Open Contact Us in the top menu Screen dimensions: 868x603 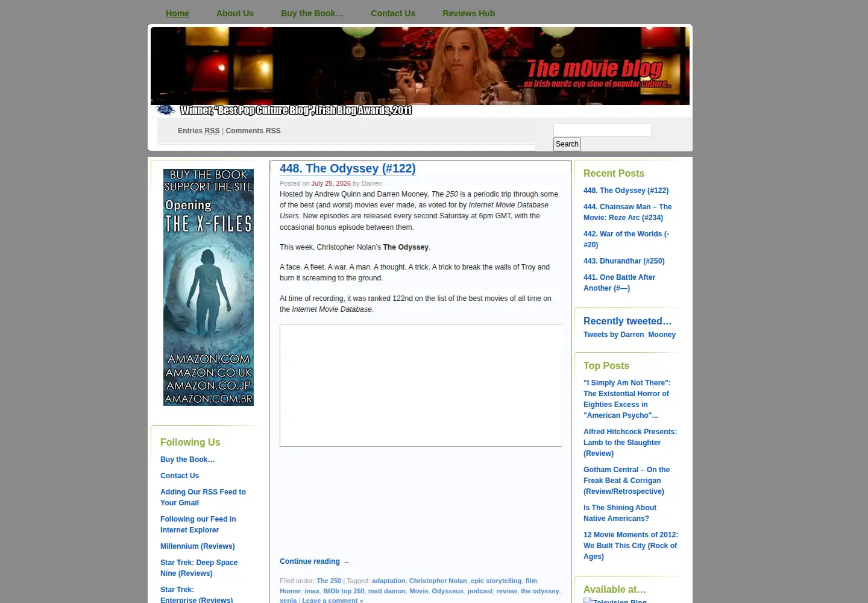393,13
